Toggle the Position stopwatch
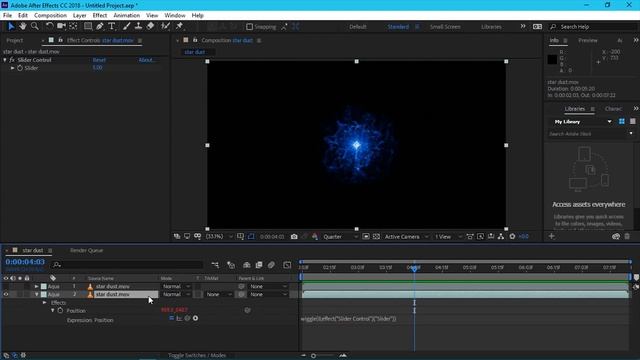This screenshot has height=360, width=640. click(x=60, y=311)
